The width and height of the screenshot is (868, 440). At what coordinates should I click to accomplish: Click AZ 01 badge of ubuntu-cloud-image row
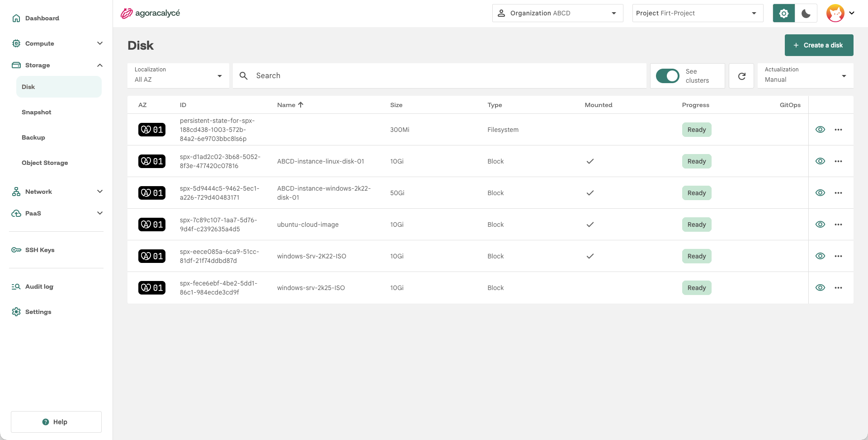coord(152,225)
